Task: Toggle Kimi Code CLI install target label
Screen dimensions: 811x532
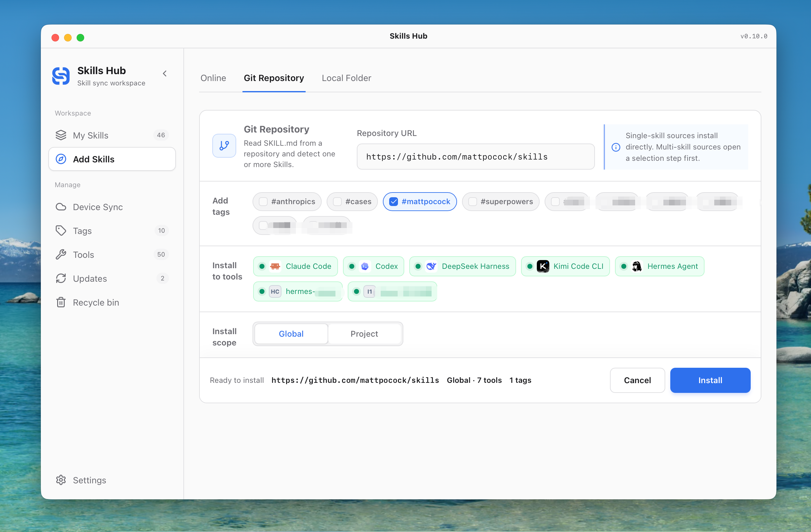Action: [x=578, y=266]
